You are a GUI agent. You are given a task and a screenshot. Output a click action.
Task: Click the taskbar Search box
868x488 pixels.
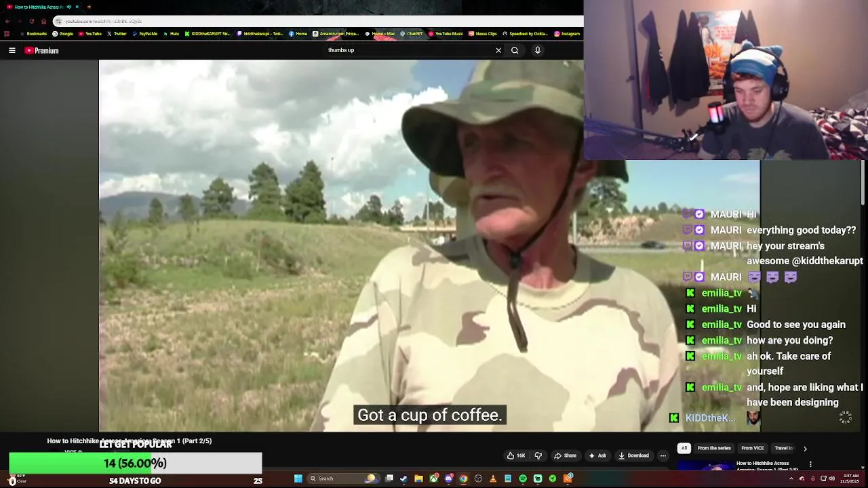tap(343, 479)
